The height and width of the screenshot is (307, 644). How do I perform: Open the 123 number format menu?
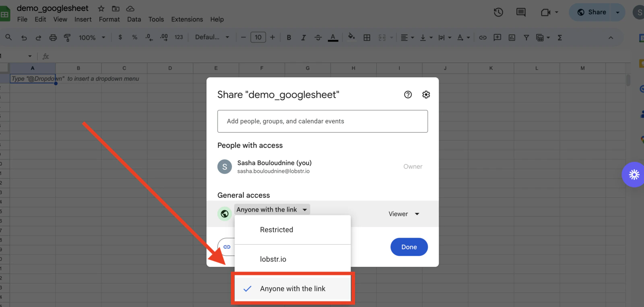click(179, 37)
